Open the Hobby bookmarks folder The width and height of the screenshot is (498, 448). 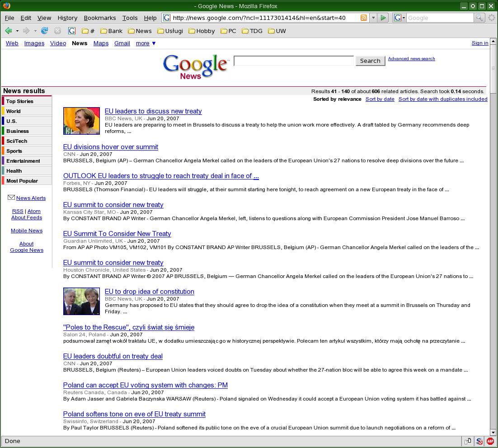point(202,31)
